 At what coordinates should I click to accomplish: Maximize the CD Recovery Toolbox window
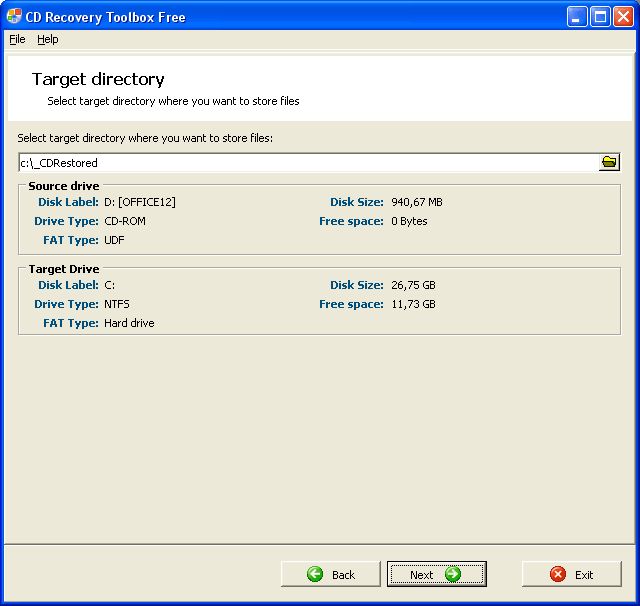(x=600, y=17)
